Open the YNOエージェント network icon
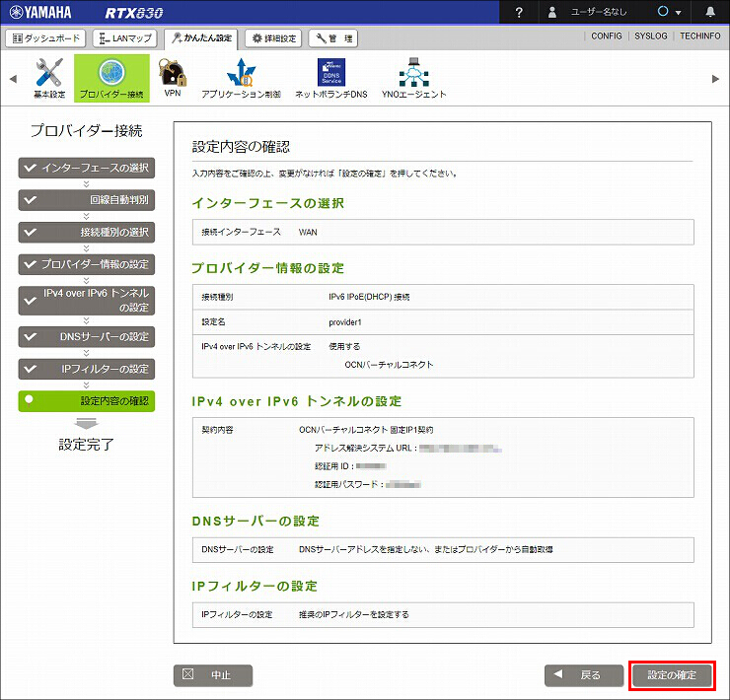730x700 pixels. (414, 78)
